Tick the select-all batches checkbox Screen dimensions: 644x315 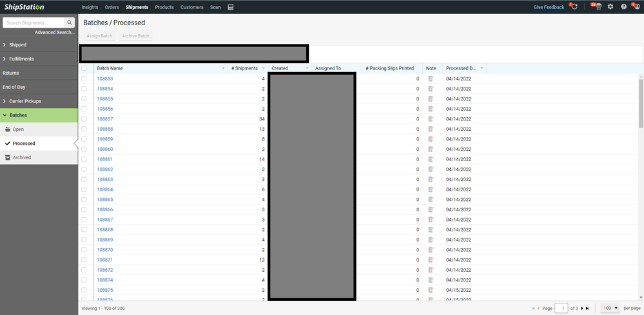pyautogui.click(x=84, y=68)
